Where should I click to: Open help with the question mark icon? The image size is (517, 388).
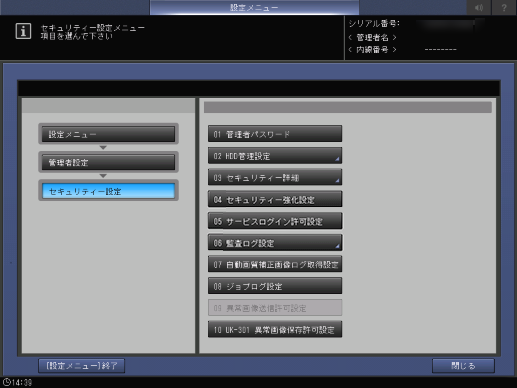click(504, 7)
